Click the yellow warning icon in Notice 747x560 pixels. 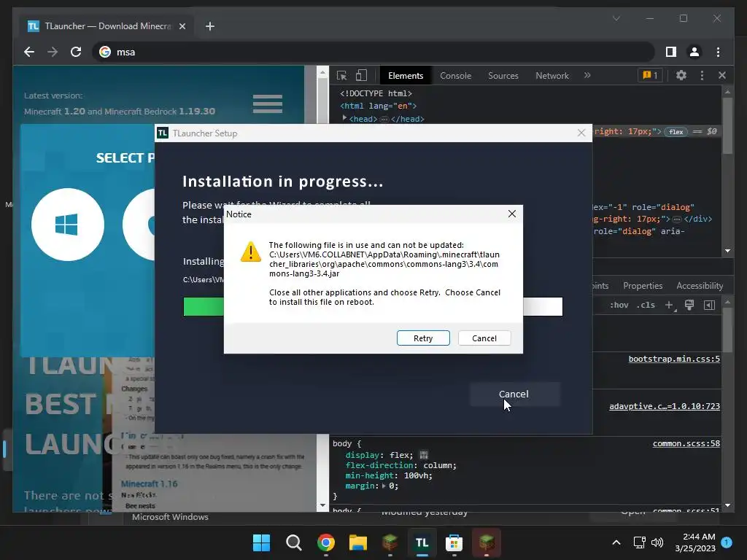click(251, 252)
